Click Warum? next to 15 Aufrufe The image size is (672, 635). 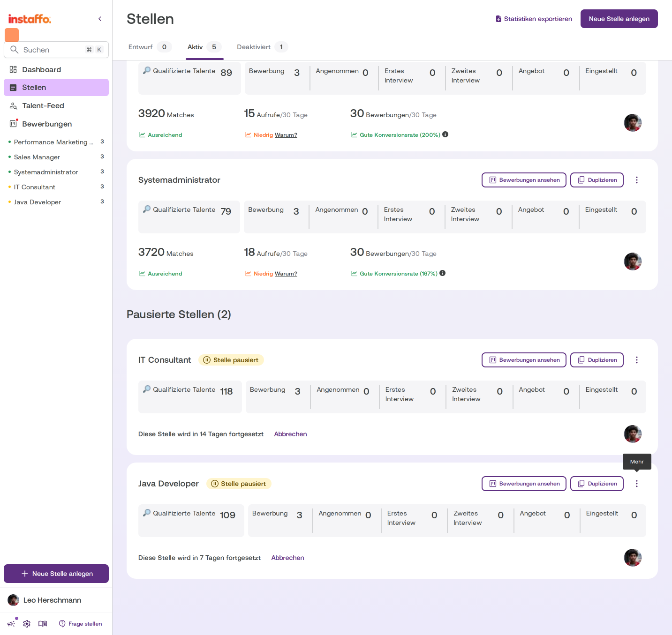tap(286, 135)
